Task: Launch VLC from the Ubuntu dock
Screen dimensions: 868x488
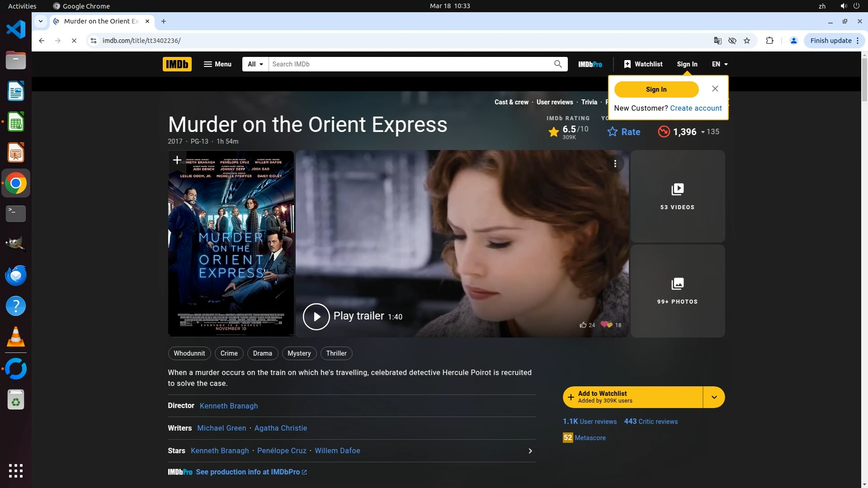Action: click(x=16, y=337)
